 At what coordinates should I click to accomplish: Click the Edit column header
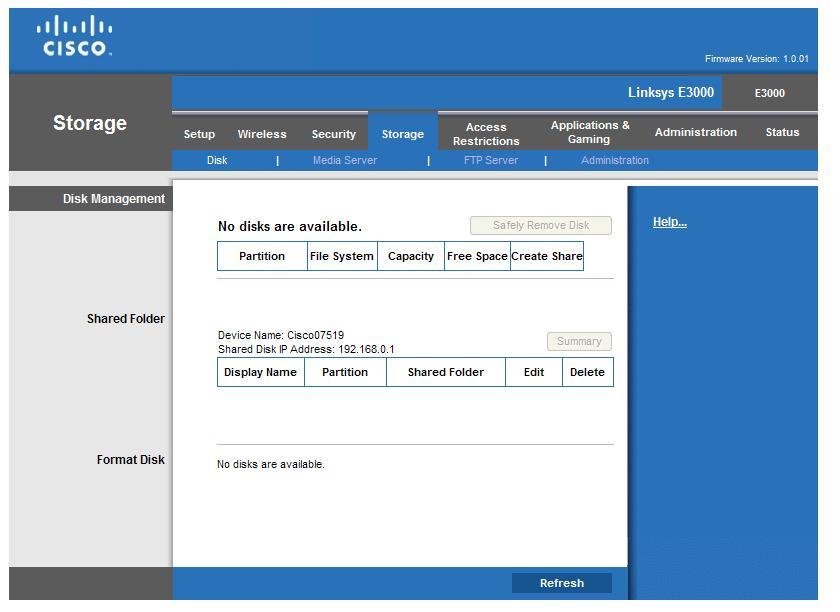tap(534, 372)
